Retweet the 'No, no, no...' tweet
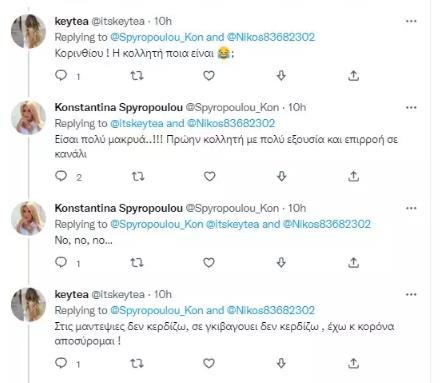This screenshot has width=443, height=383. pos(137,263)
